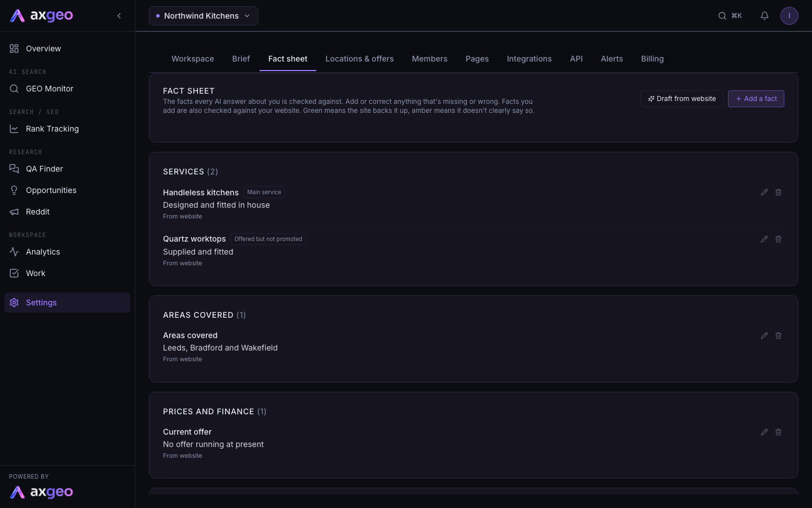Delete the Quartz worktops fact
812x508 pixels.
[x=778, y=239]
